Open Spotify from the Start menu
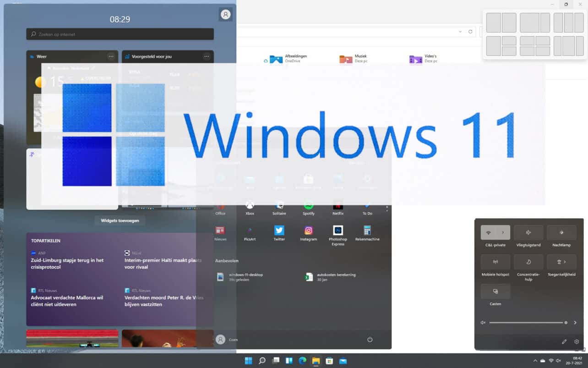This screenshot has height=368, width=588. [308, 206]
